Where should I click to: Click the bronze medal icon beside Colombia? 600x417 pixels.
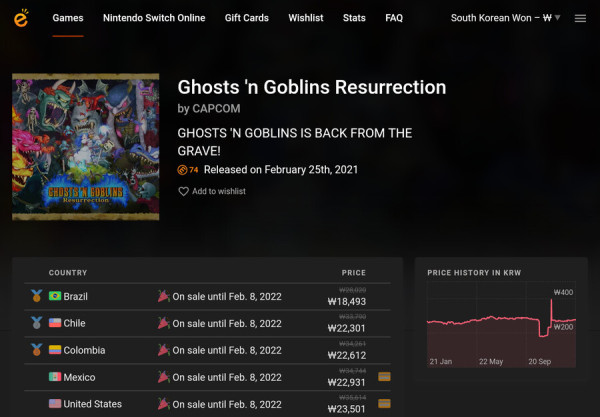click(37, 350)
